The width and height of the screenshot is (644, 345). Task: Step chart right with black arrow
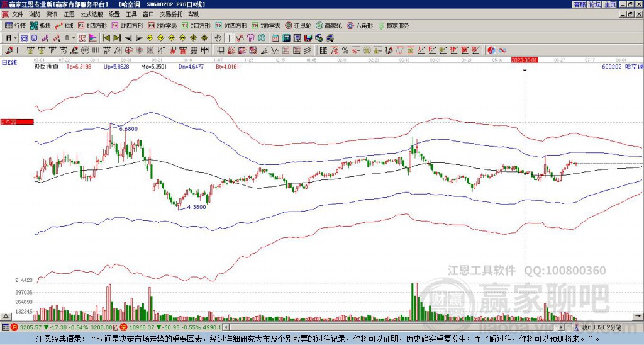point(139,38)
